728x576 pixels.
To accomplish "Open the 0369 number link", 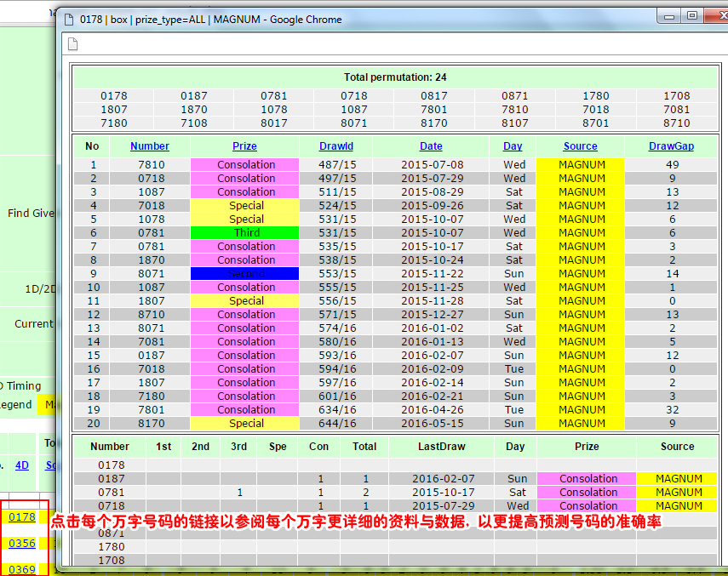I will click(22, 569).
